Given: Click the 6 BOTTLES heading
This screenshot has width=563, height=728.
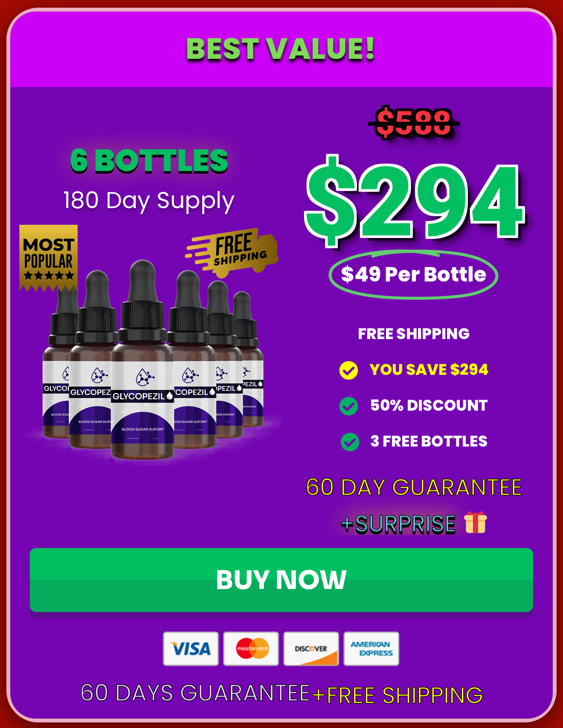Looking at the screenshot, I should click(149, 161).
